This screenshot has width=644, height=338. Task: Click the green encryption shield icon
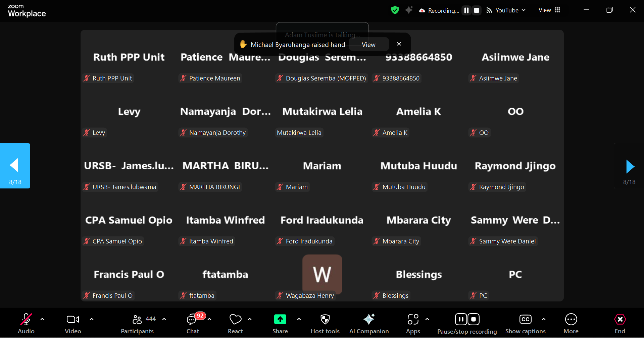[395, 10]
